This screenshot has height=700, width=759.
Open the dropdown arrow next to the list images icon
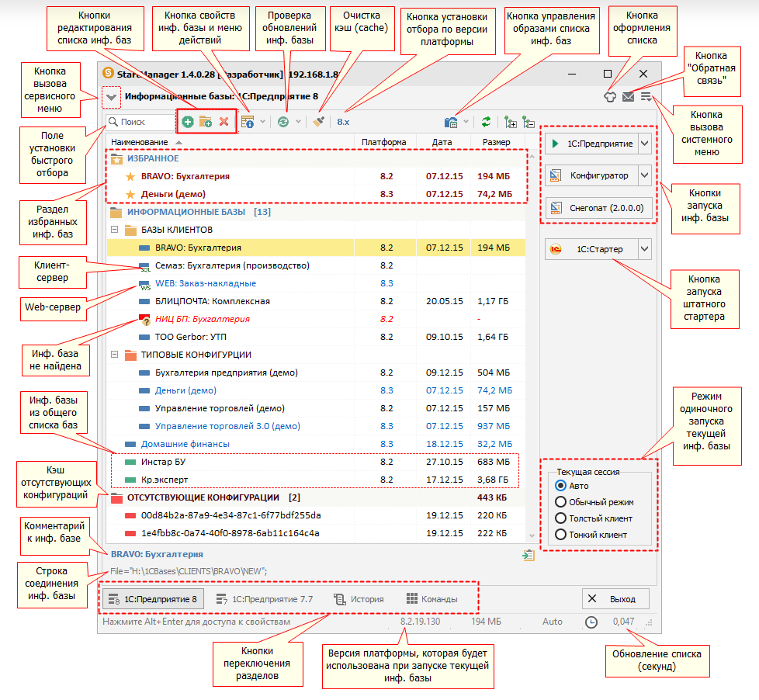coord(466,122)
